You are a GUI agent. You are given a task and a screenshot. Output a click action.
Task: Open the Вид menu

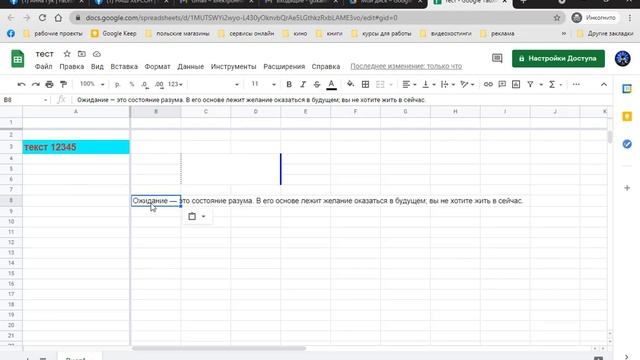[x=97, y=67]
